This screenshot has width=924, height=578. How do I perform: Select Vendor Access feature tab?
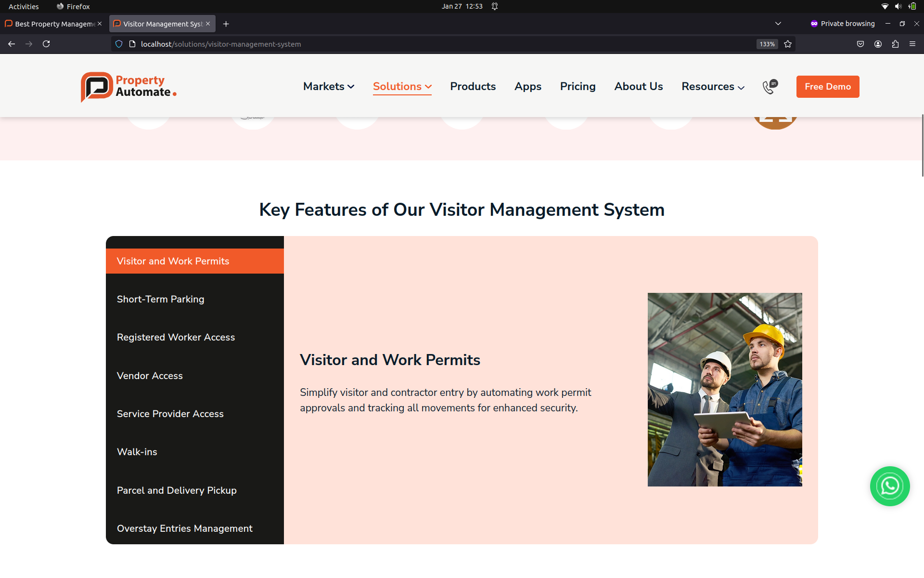[x=150, y=376]
